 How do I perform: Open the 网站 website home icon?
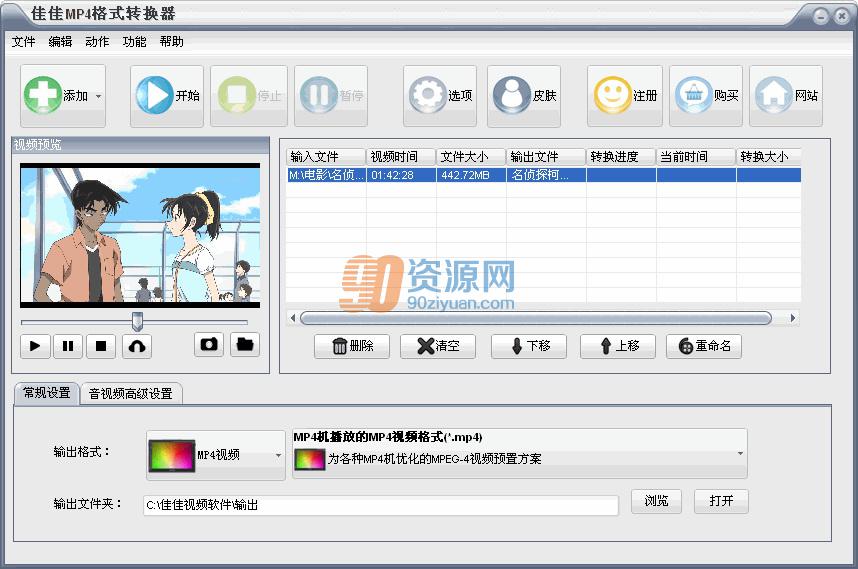[x=774, y=95]
